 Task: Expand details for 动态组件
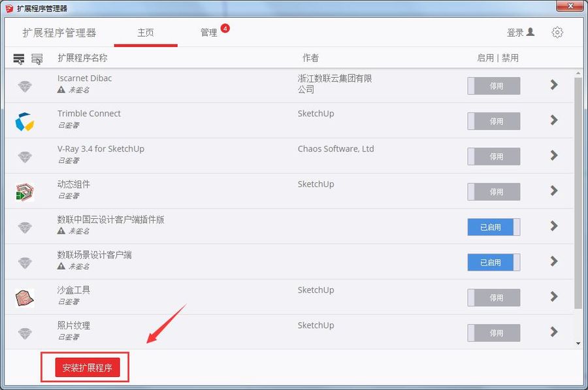click(x=554, y=191)
